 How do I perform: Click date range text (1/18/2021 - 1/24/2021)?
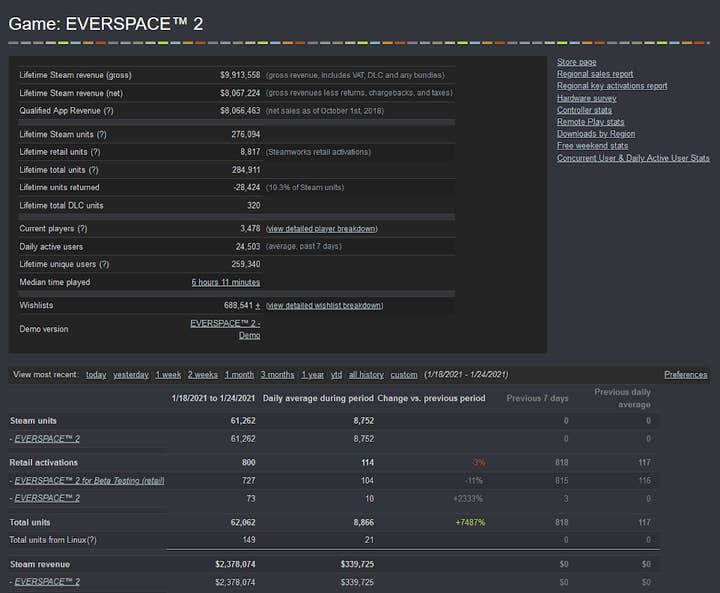(x=466, y=375)
